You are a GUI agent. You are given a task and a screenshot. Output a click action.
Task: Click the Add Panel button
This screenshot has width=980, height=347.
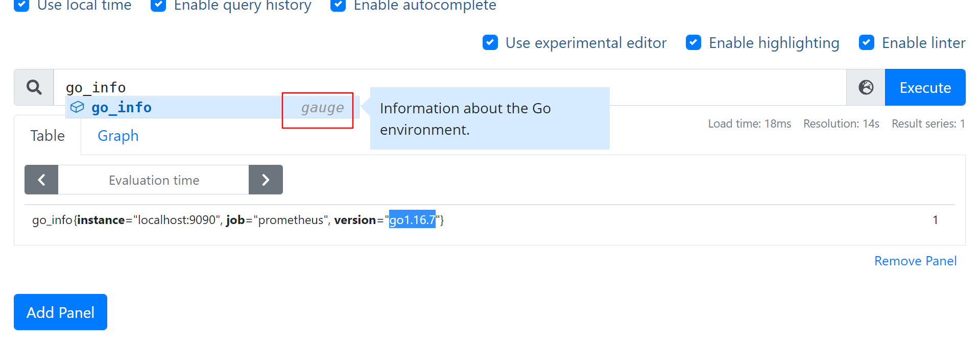click(60, 312)
